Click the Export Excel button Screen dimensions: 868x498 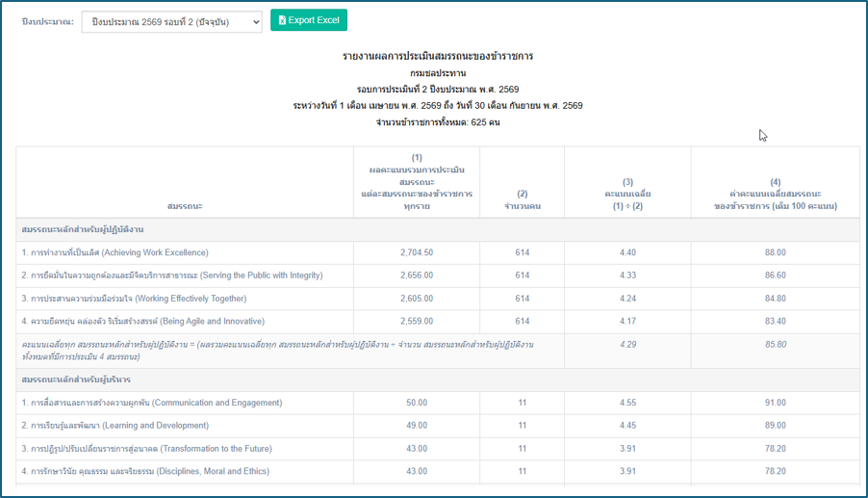point(309,20)
